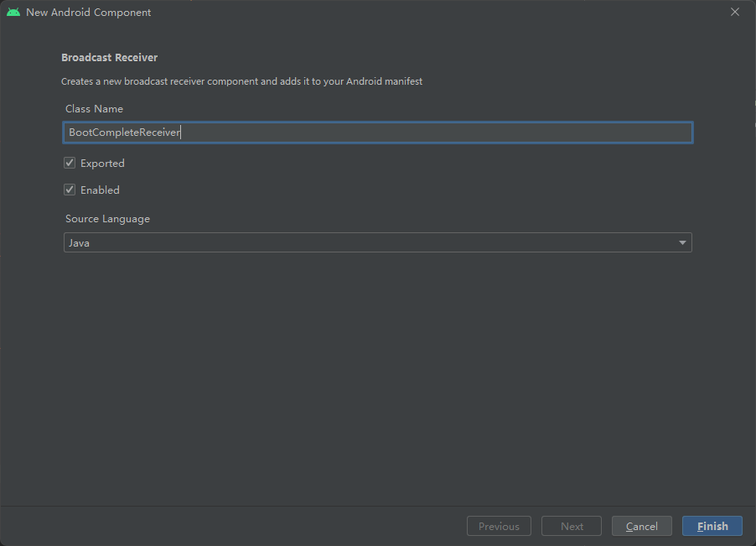Click the Class Name text field
The image size is (756, 546).
[x=378, y=133]
